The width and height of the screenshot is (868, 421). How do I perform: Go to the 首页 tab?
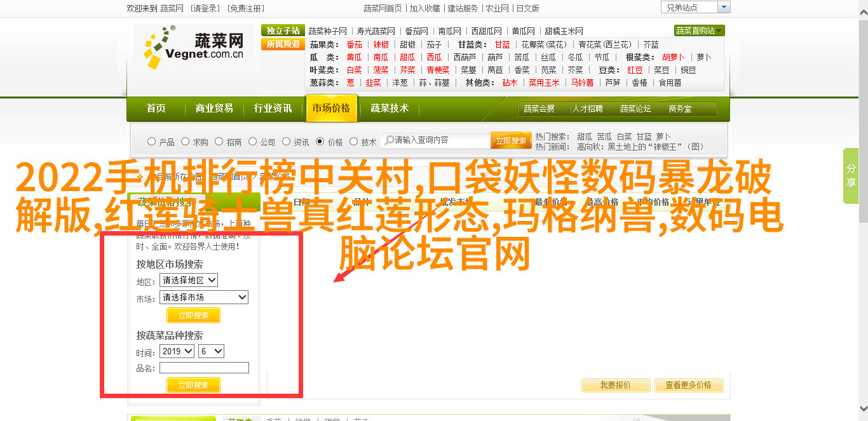tap(156, 109)
